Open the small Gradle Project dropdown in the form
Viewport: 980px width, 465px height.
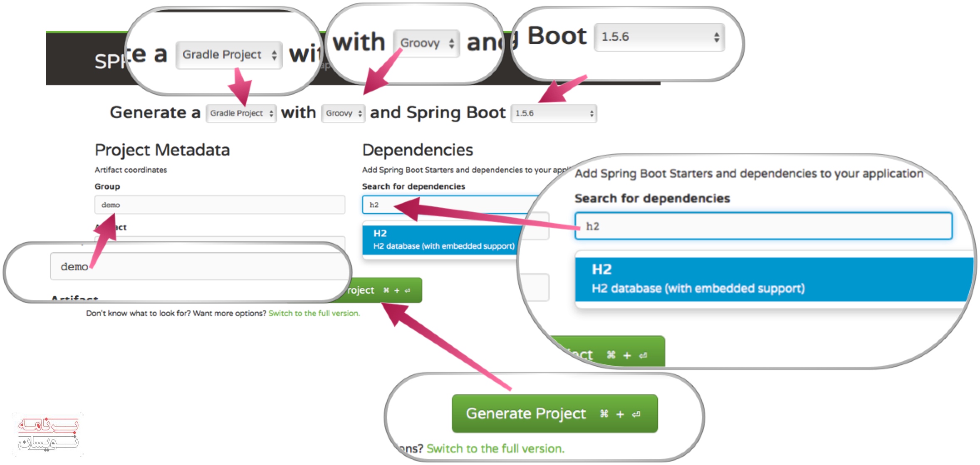[241, 113]
